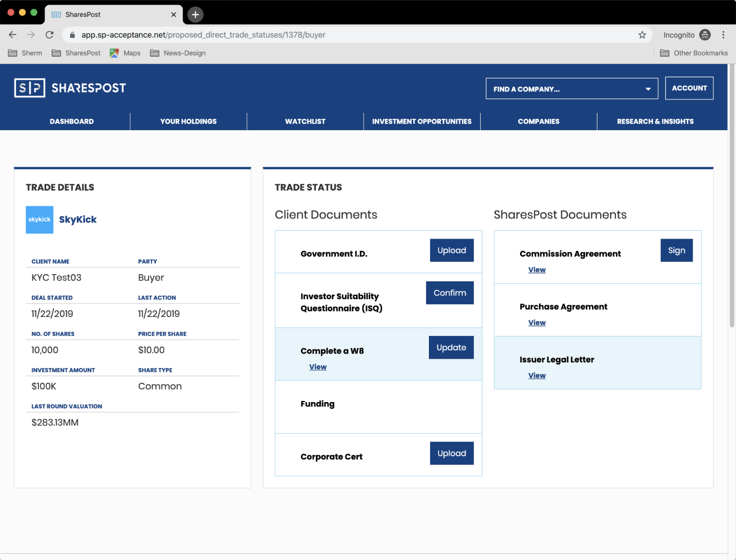Open Chrome's three-dot menu
The height and width of the screenshot is (560, 736).
724,34
